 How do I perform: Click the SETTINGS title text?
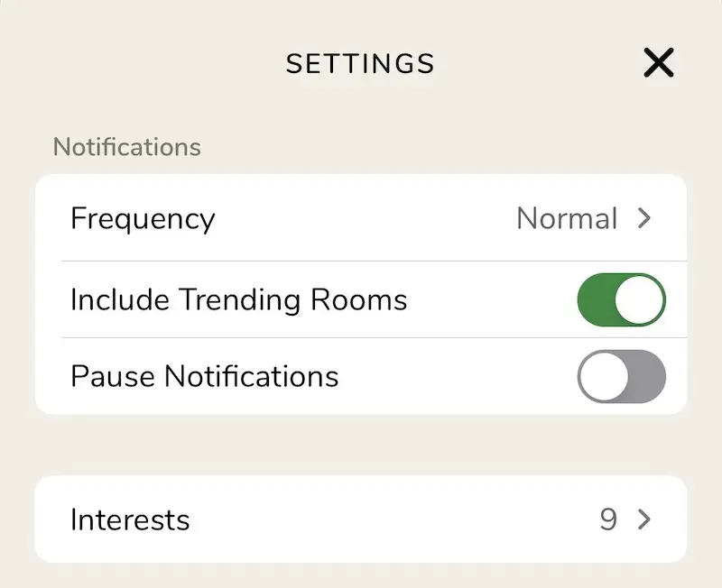pos(360,63)
